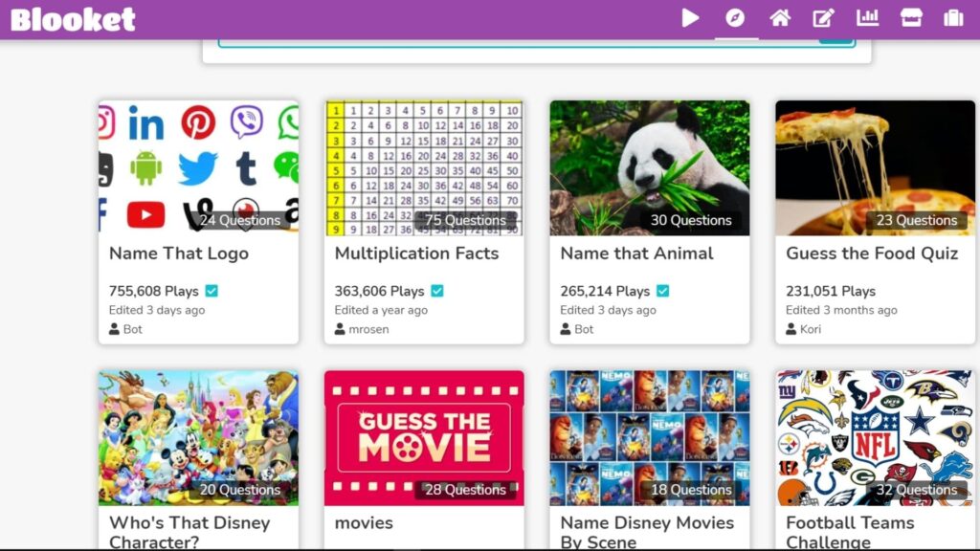Viewport: 980px width, 551px height.
Task: Click the 23 Questions badge
Action: click(917, 220)
